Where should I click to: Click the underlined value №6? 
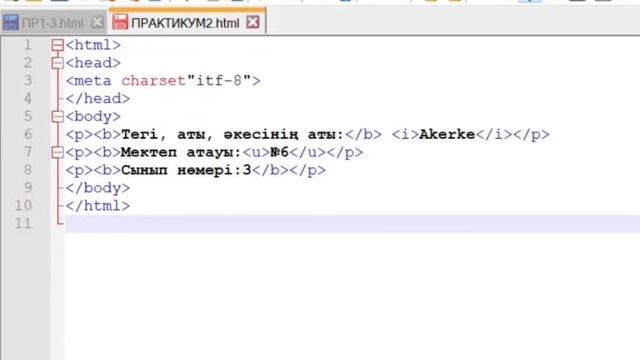(280, 152)
